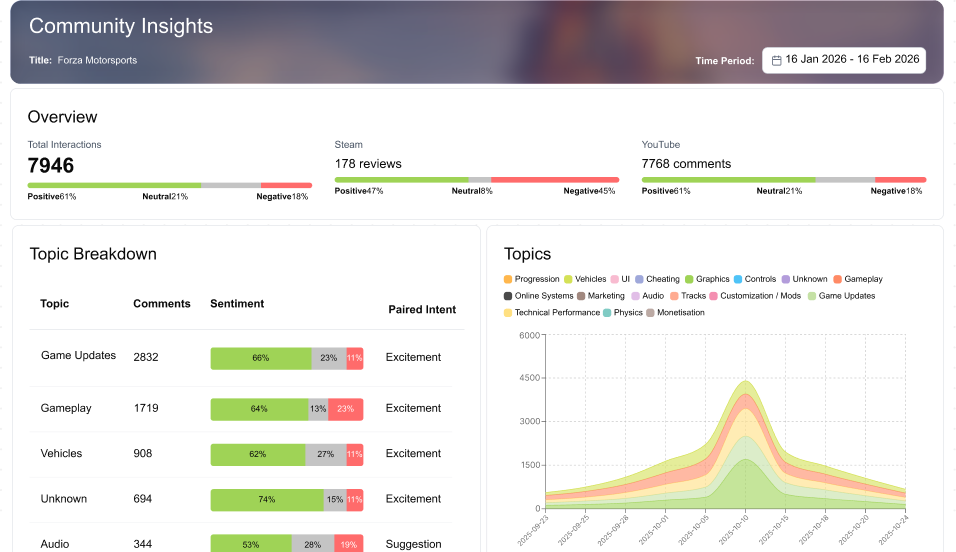The height and width of the screenshot is (552, 956).
Task: Click the calendar icon in Time Period
Action: [776, 60]
